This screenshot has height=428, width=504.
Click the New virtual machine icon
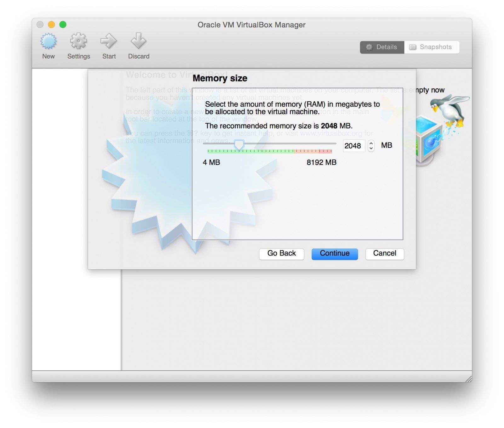pos(49,42)
